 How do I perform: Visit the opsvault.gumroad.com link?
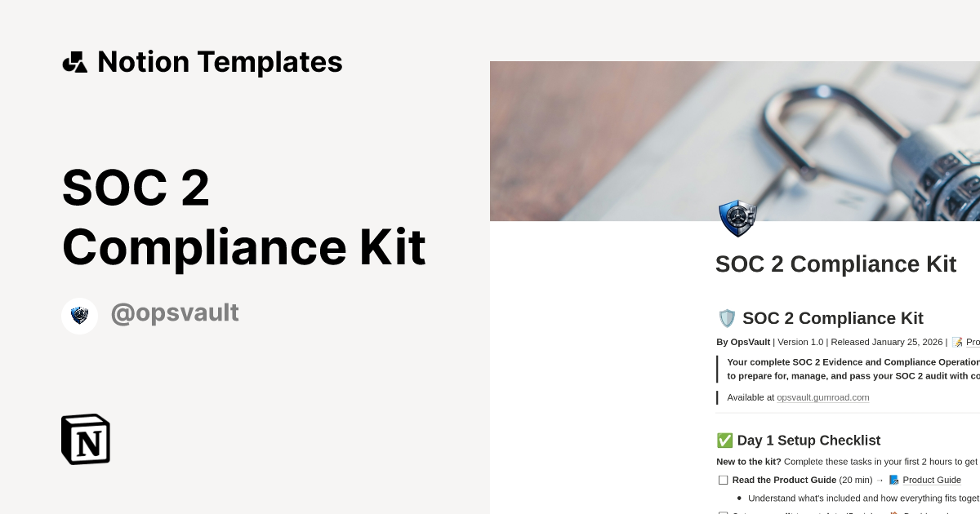click(823, 397)
